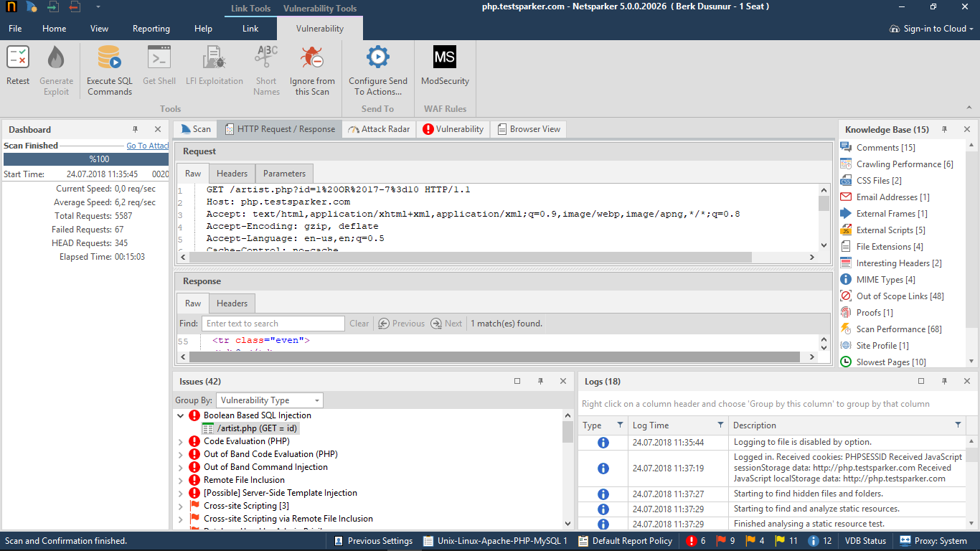Expand [Possible] Server-Side Template Injection node

[x=180, y=493]
